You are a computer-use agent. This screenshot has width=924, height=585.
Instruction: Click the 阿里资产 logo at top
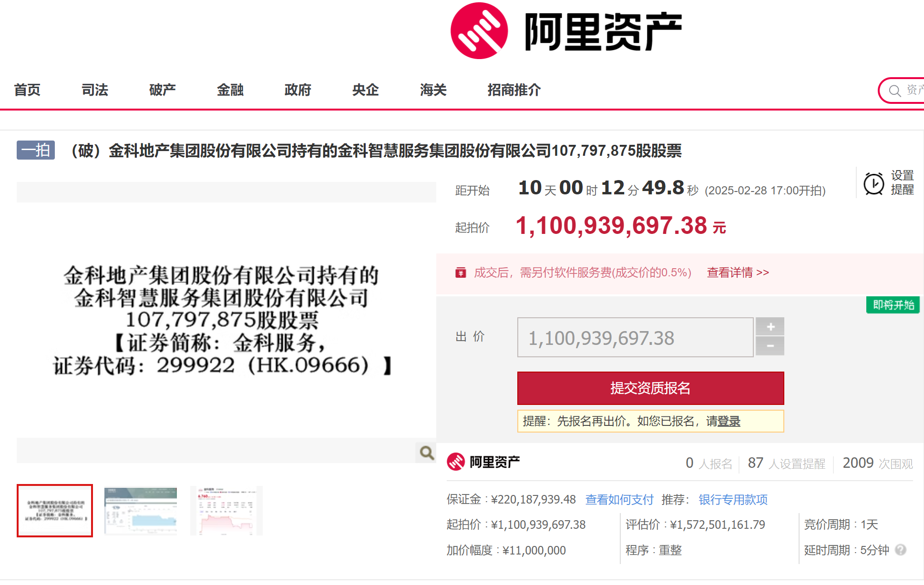pos(566,31)
